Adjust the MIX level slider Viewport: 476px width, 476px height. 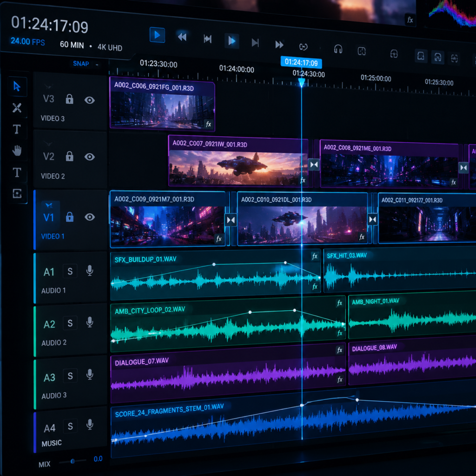[73, 462]
